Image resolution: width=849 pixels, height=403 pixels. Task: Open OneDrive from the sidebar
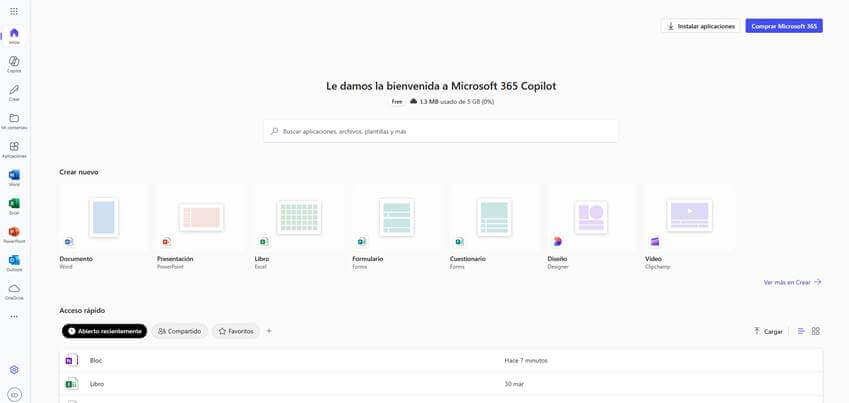pyautogui.click(x=14, y=290)
